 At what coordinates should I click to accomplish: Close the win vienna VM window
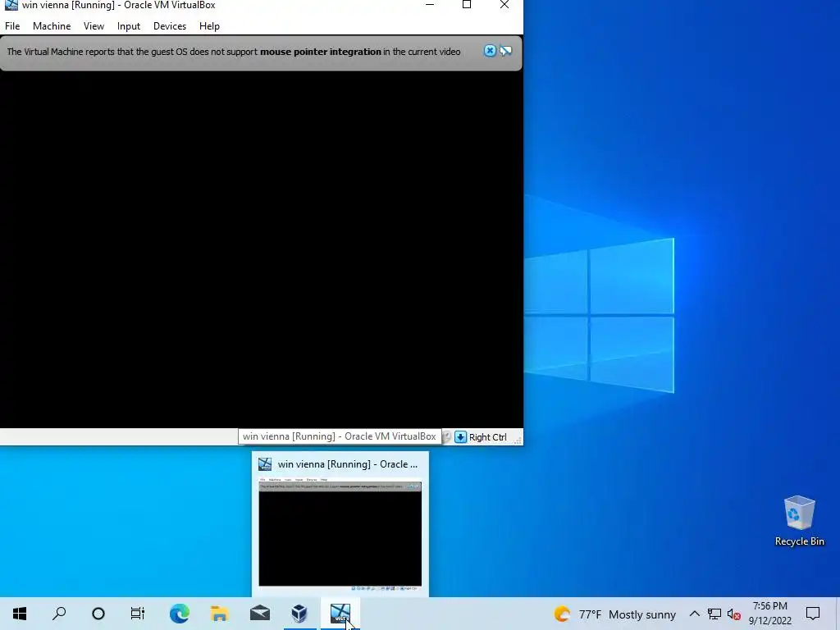(x=504, y=5)
